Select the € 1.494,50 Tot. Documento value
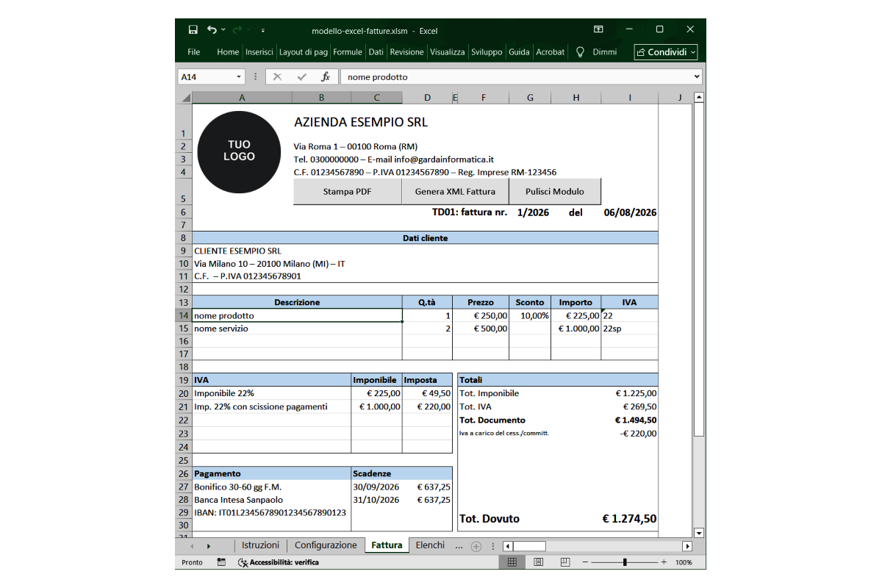Image resolution: width=882 pixels, height=588 pixels. [x=636, y=420]
